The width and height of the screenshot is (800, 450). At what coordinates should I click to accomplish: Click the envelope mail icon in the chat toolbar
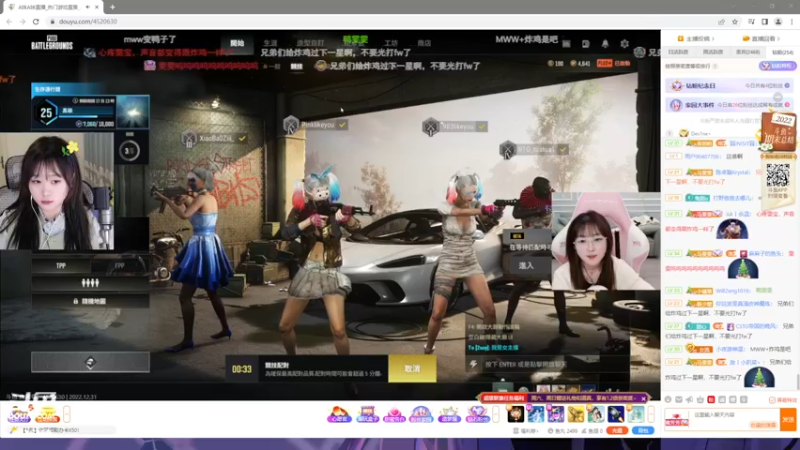[679, 399]
